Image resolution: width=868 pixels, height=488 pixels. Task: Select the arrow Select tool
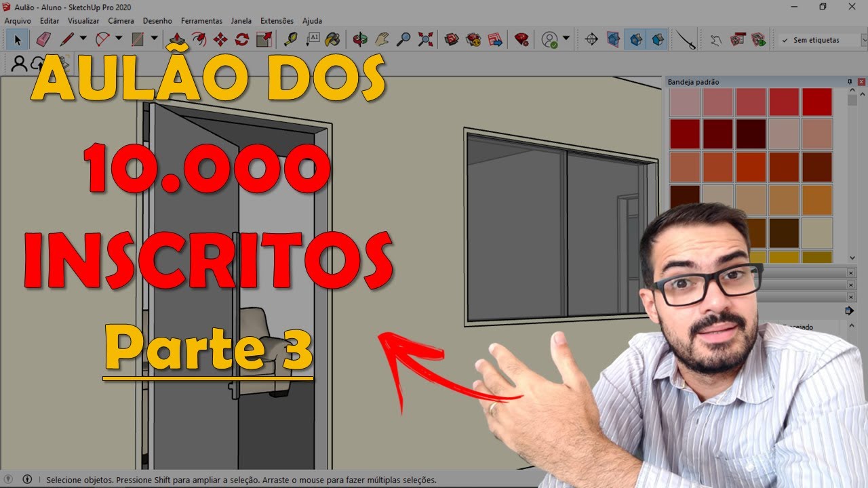(18, 39)
